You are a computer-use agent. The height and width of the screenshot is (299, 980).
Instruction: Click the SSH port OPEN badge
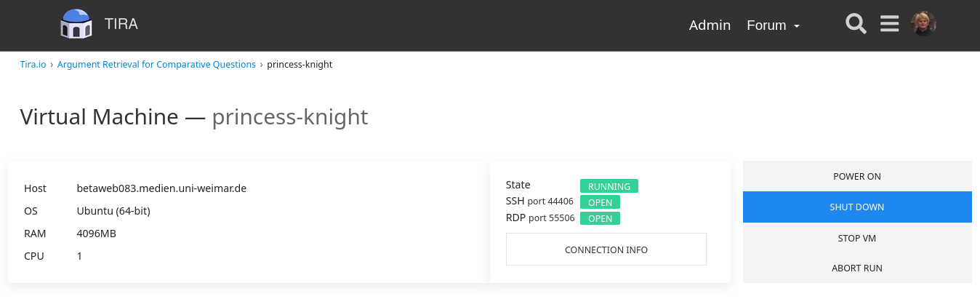point(601,202)
